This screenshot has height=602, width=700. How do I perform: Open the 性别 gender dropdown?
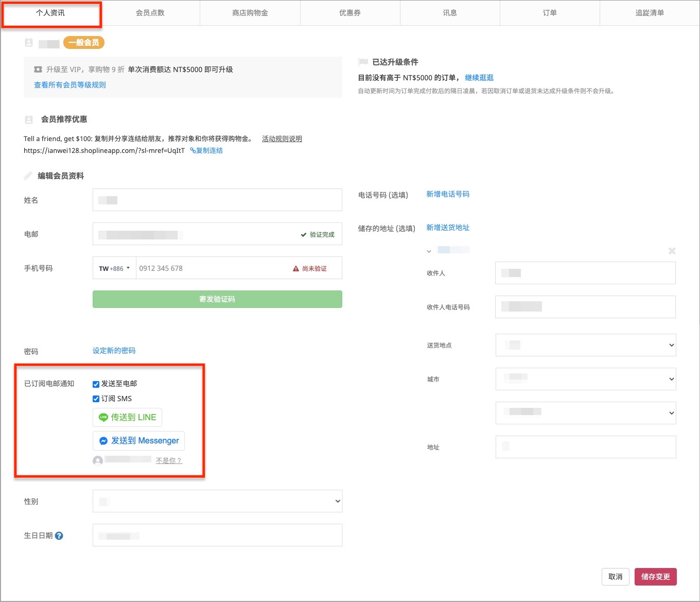coord(217,501)
